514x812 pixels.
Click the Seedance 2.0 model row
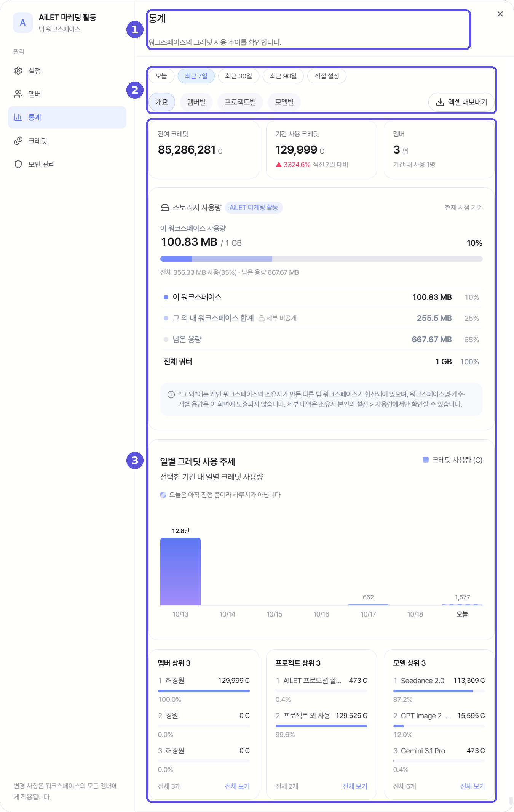coord(439,690)
